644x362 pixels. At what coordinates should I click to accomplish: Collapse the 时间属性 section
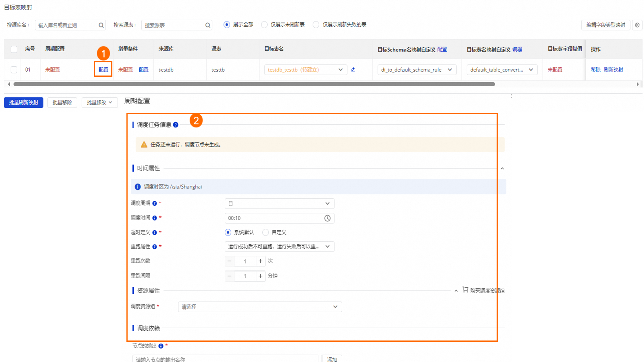(x=502, y=169)
